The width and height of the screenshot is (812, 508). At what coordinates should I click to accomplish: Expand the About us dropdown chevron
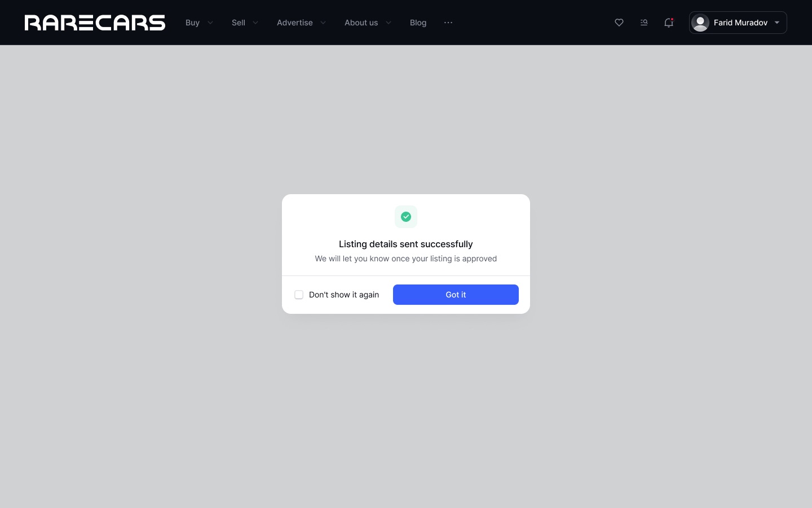pos(389,23)
